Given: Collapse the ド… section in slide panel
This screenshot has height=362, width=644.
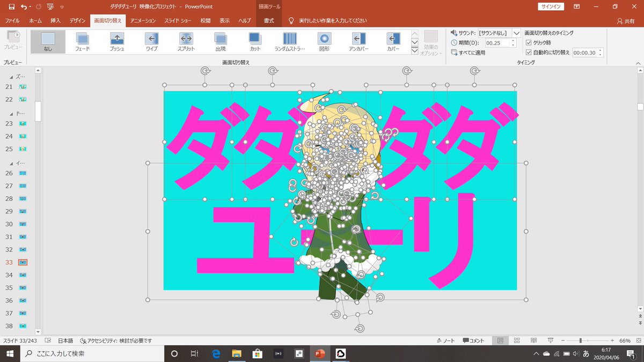Looking at the screenshot, I should point(11,114).
